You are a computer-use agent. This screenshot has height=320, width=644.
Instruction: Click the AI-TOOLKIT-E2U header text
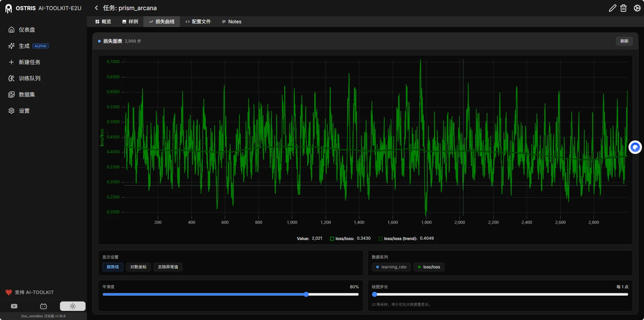pyautogui.click(x=60, y=8)
